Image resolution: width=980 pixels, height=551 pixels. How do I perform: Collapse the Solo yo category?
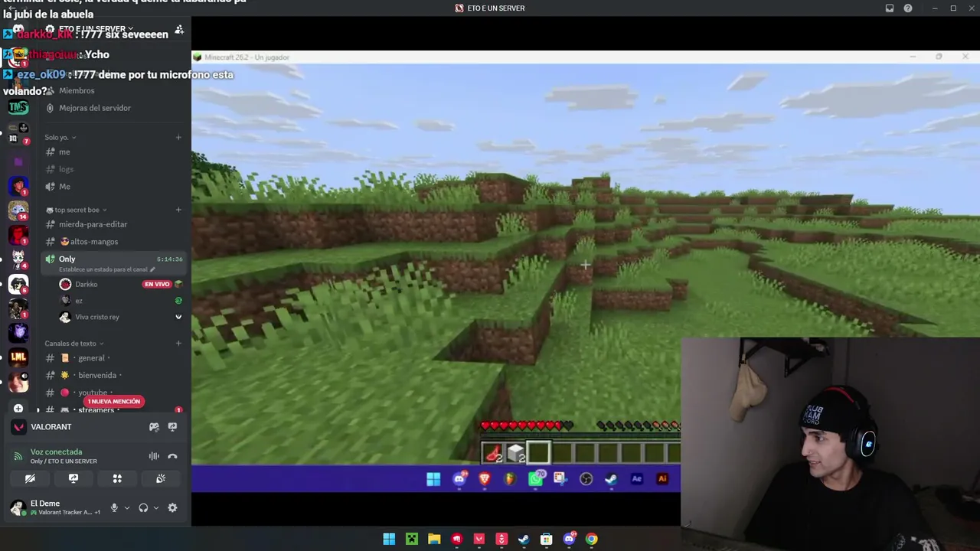pos(60,138)
